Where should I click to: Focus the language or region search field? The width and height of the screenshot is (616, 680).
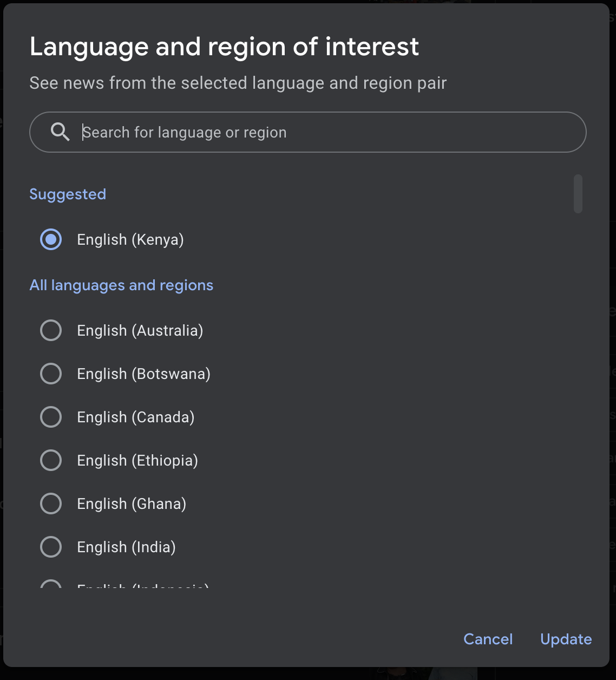[325, 132]
